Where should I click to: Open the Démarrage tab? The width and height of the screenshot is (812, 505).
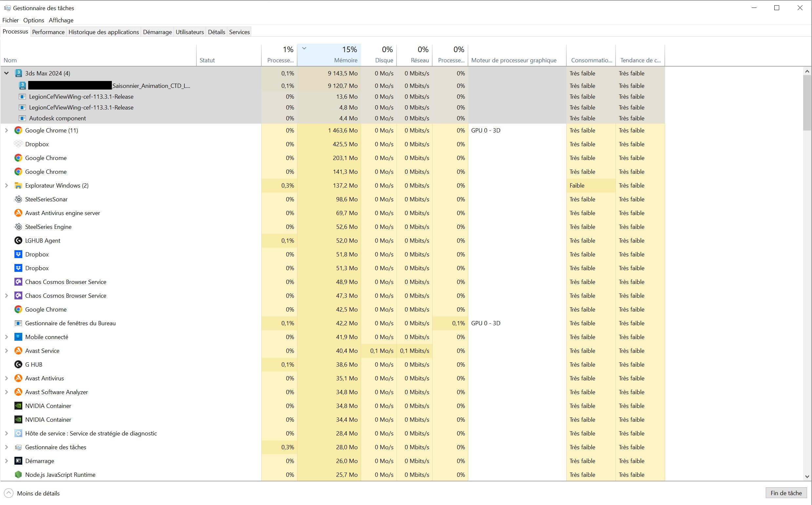pyautogui.click(x=157, y=32)
